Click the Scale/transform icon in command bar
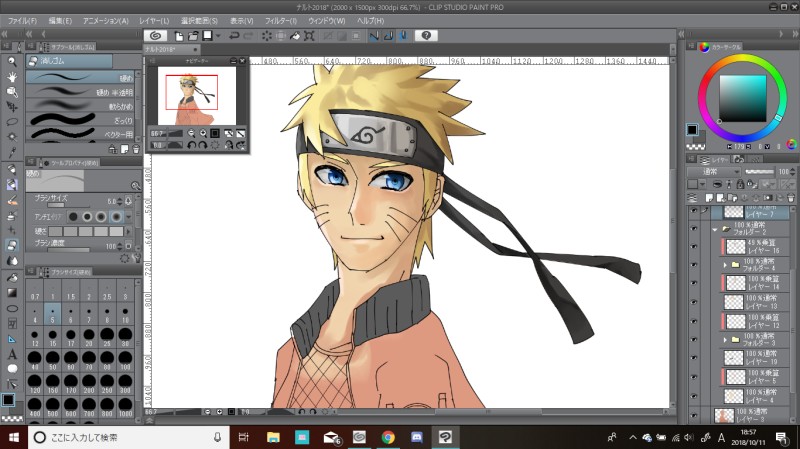The image size is (800, 449). point(309,36)
